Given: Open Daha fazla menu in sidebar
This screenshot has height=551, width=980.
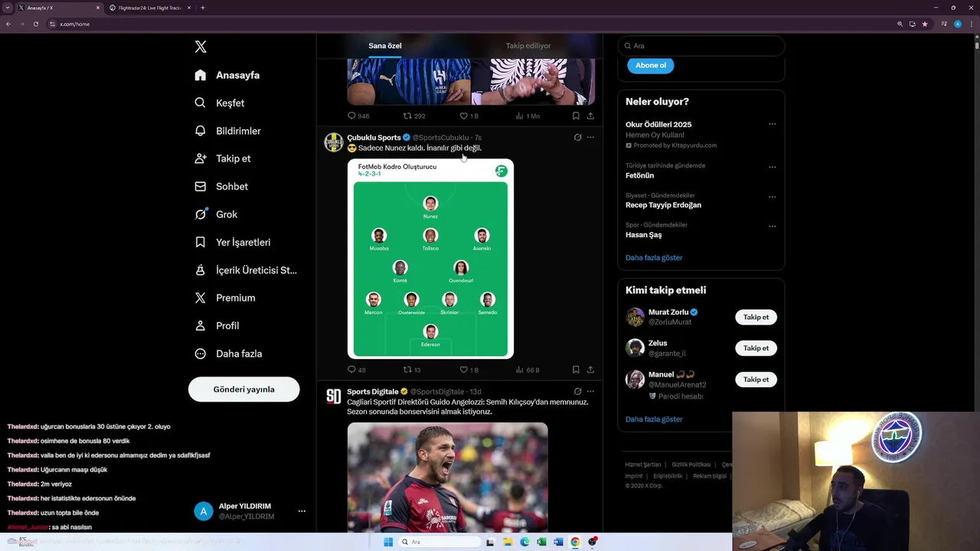Looking at the screenshot, I should point(228,354).
